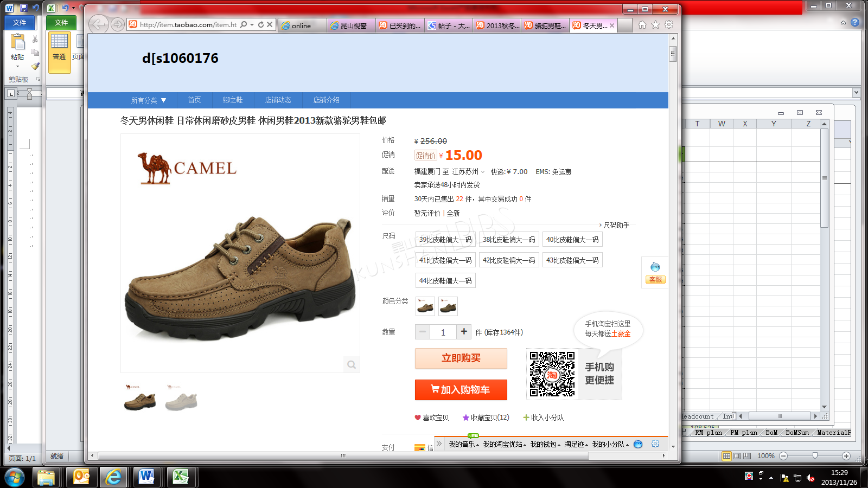
Task: Open Windows Explorer folder on taskbar
Action: pyautogui.click(x=47, y=477)
